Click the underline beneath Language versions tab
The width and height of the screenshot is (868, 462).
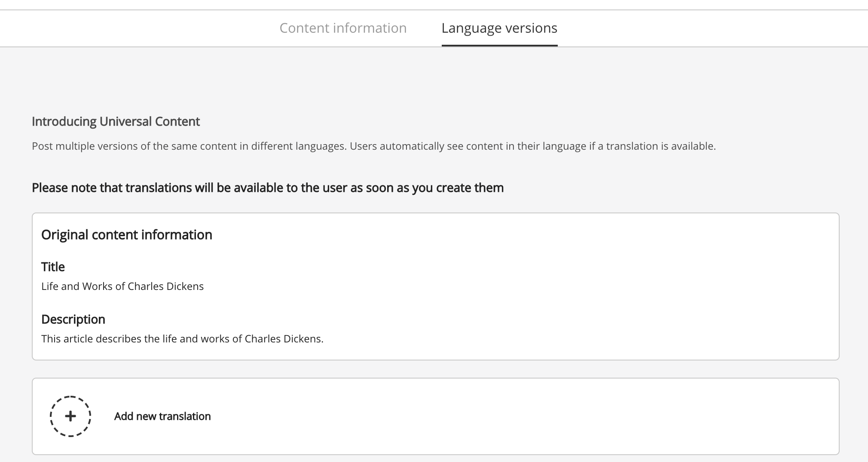coord(499,45)
